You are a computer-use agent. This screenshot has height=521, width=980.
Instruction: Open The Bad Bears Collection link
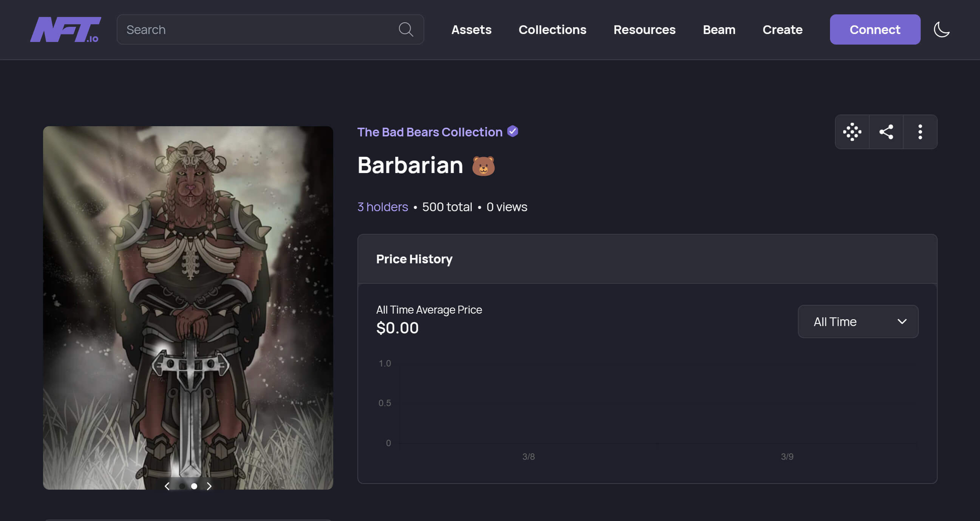[430, 132]
